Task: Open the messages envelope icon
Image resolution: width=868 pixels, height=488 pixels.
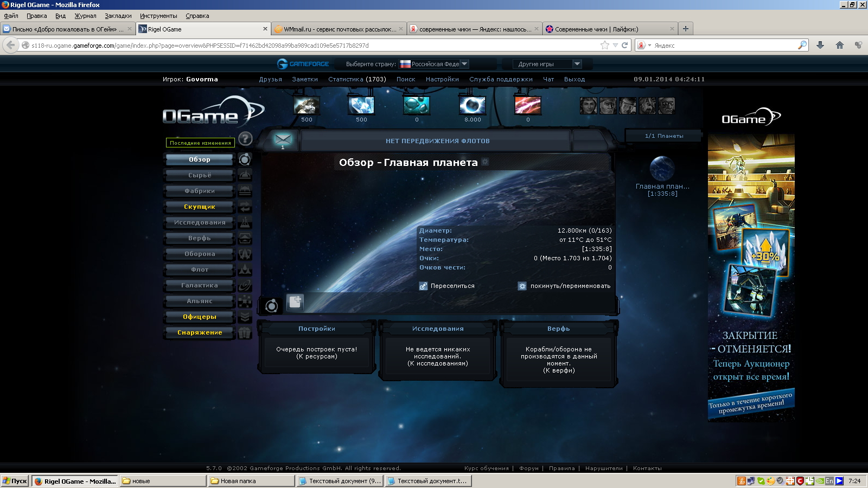Action: (x=283, y=139)
